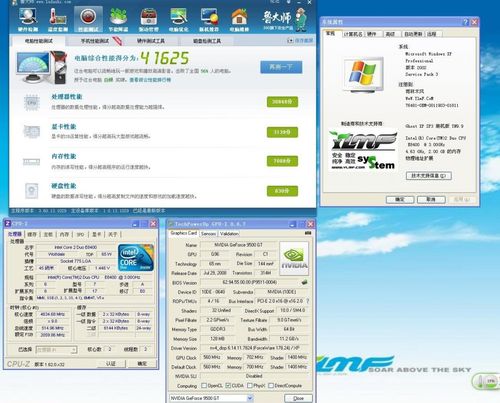500x403 pixels.
Task: Click the technical support info button
Action: point(429,176)
